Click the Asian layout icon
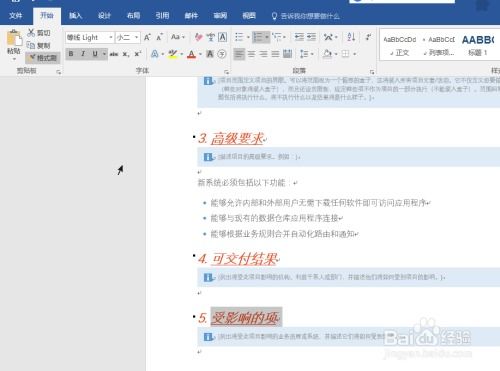Viewport: 500px width, 371px height. point(328,37)
